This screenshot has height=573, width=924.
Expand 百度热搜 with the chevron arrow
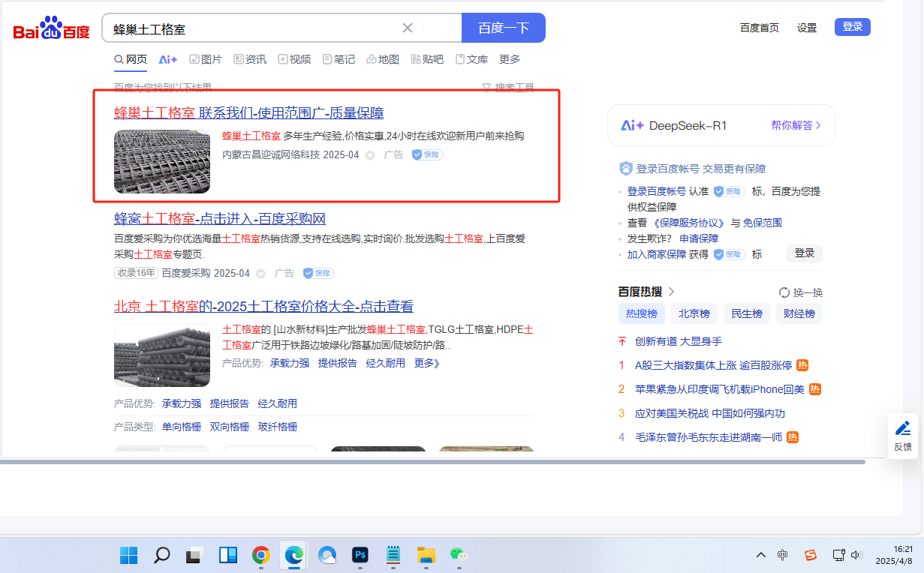point(671,292)
